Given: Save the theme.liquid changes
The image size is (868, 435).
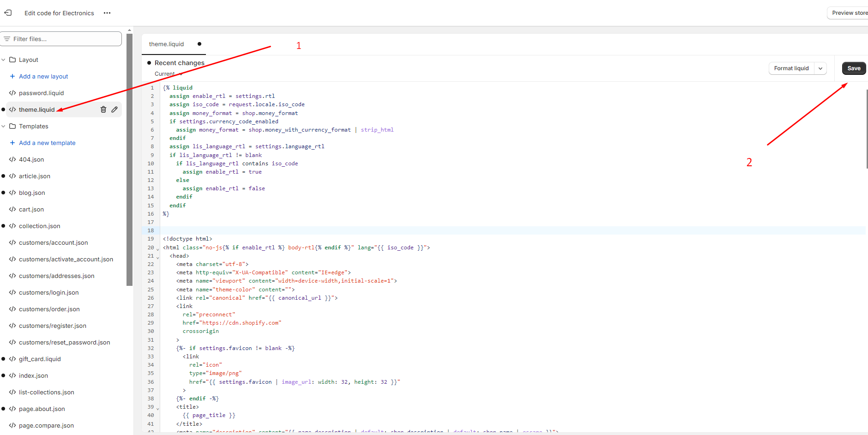Looking at the screenshot, I should 854,68.
